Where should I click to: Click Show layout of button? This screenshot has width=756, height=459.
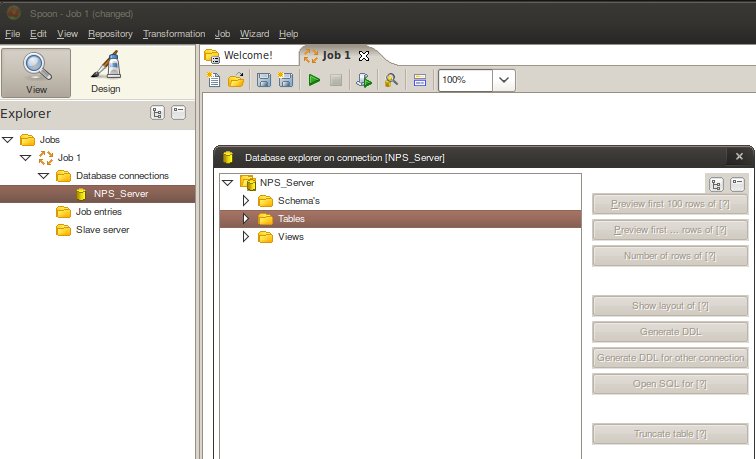click(670, 306)
